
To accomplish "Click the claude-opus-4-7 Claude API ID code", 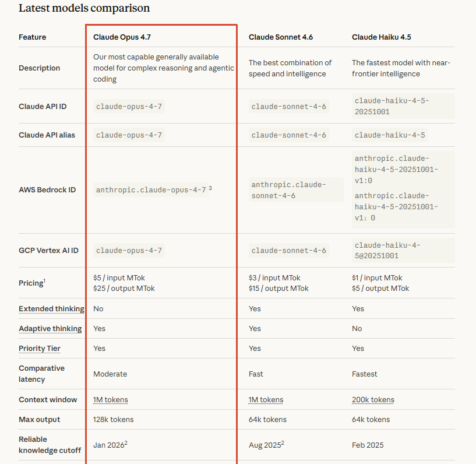I will (129, 107).
